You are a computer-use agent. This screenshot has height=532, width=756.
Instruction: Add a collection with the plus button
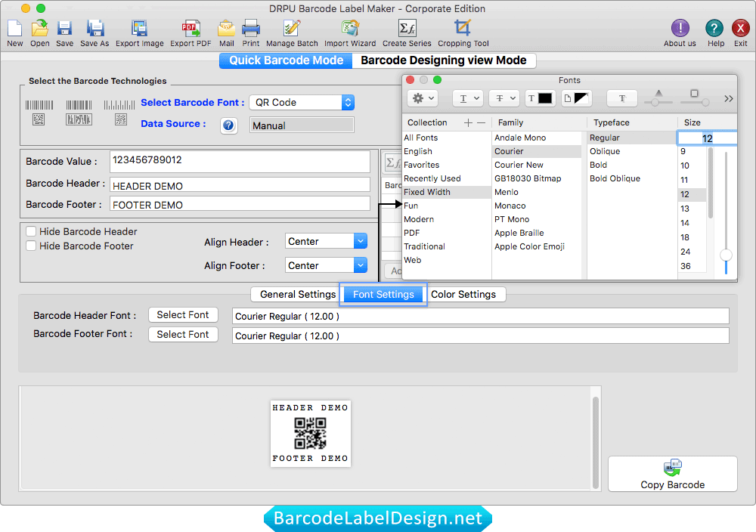(x=468, y=123)
